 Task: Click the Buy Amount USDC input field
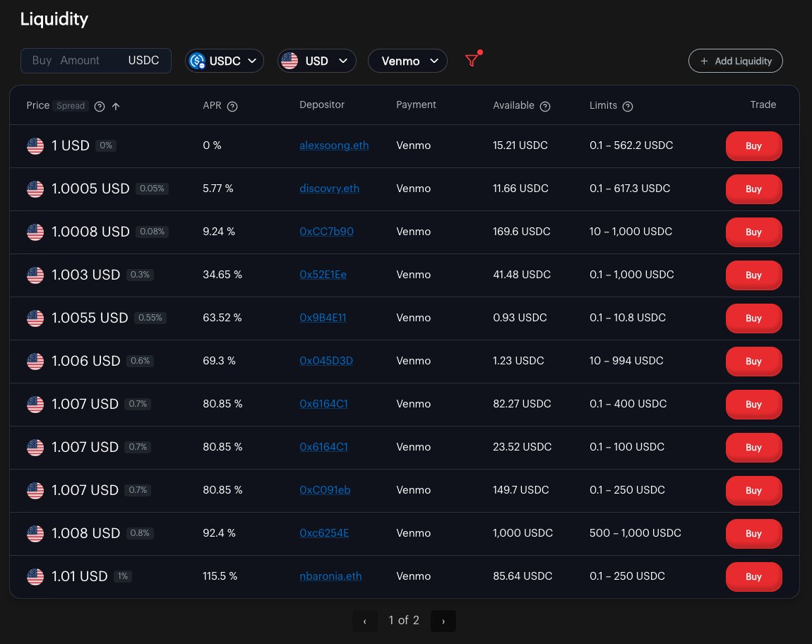(x=96, y=61)
